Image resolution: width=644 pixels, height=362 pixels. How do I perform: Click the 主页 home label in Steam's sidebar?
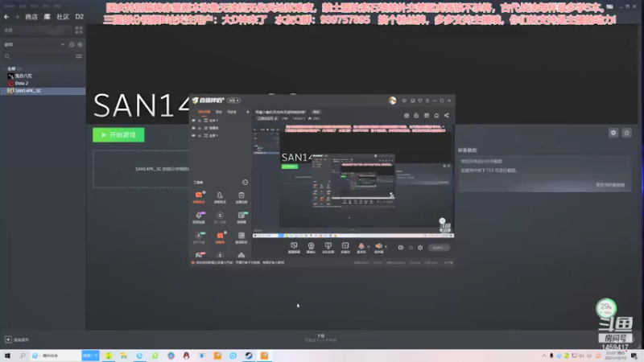(9, 31)
